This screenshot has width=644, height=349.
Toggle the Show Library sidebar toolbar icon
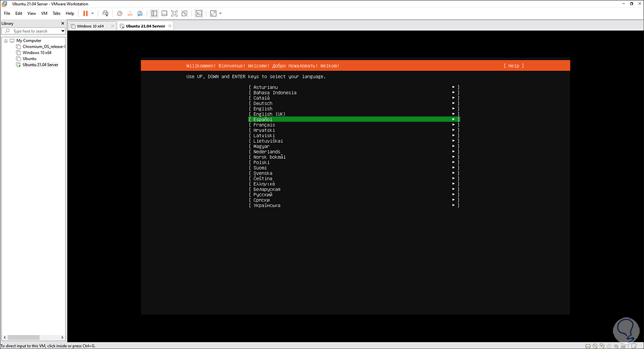pyautogui.click(x=154, y=13)
